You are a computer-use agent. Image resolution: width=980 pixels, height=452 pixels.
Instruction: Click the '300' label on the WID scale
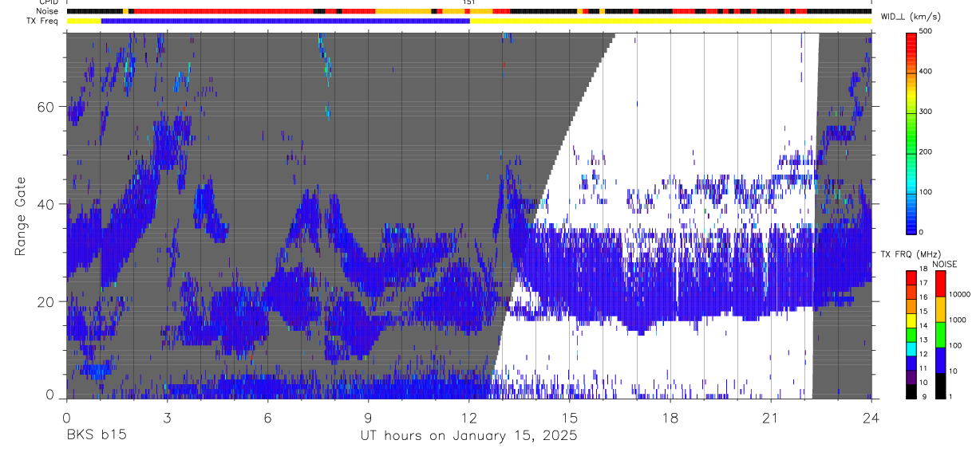(926, 112)
